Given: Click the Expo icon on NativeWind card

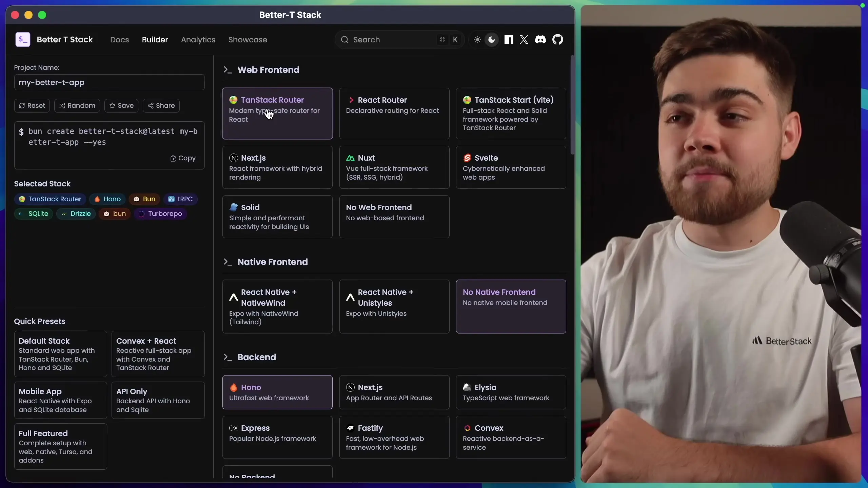Looking at the screenshot, I should click(234, 298).
